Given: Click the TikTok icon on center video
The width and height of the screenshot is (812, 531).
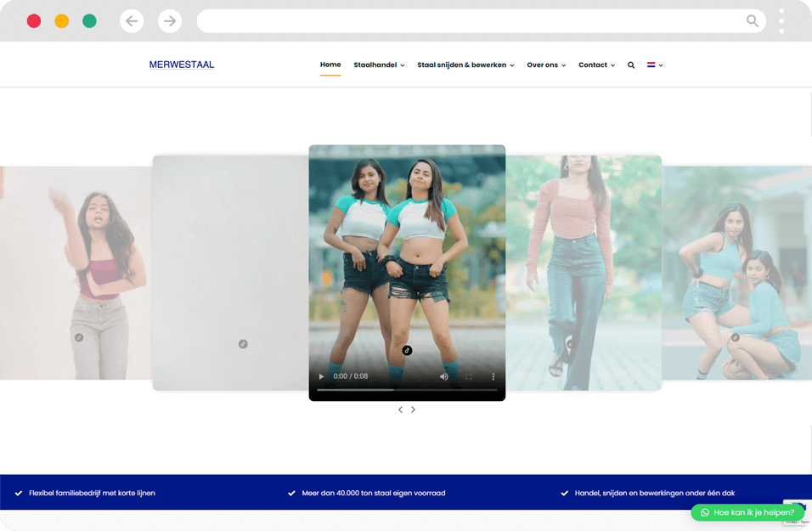Looking at the screenshot, I should [407, 351].
